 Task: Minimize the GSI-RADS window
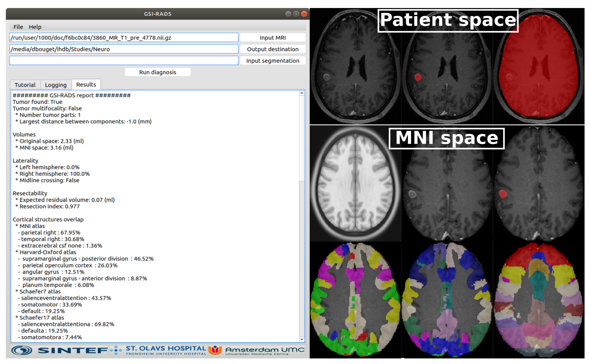coord(288,14)
